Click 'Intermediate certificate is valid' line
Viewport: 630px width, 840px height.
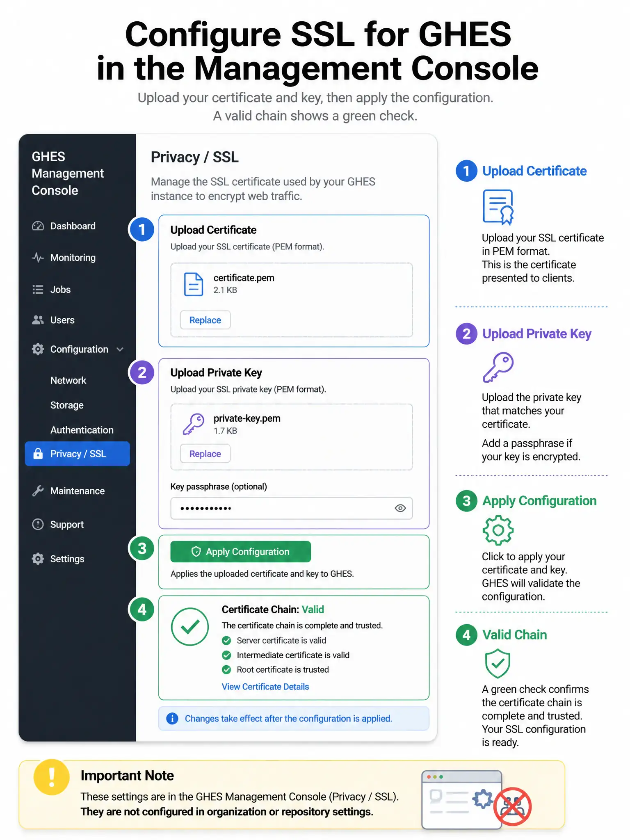[285, 655]
